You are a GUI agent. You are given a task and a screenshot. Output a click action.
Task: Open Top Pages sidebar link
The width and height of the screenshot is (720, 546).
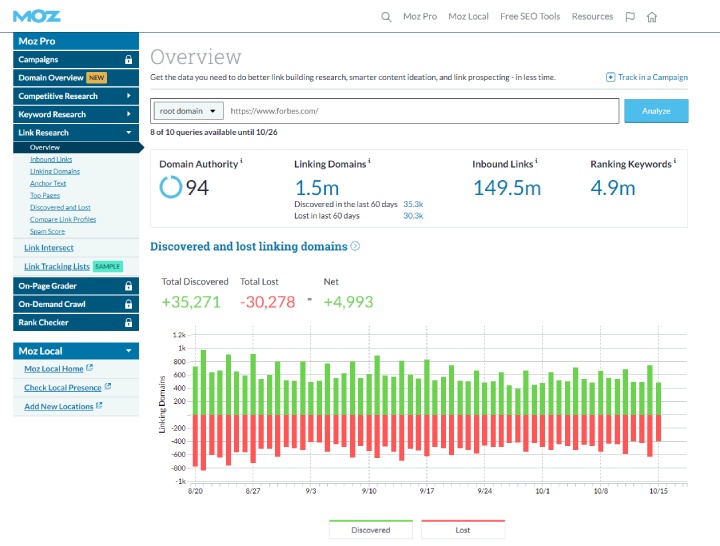45,195
